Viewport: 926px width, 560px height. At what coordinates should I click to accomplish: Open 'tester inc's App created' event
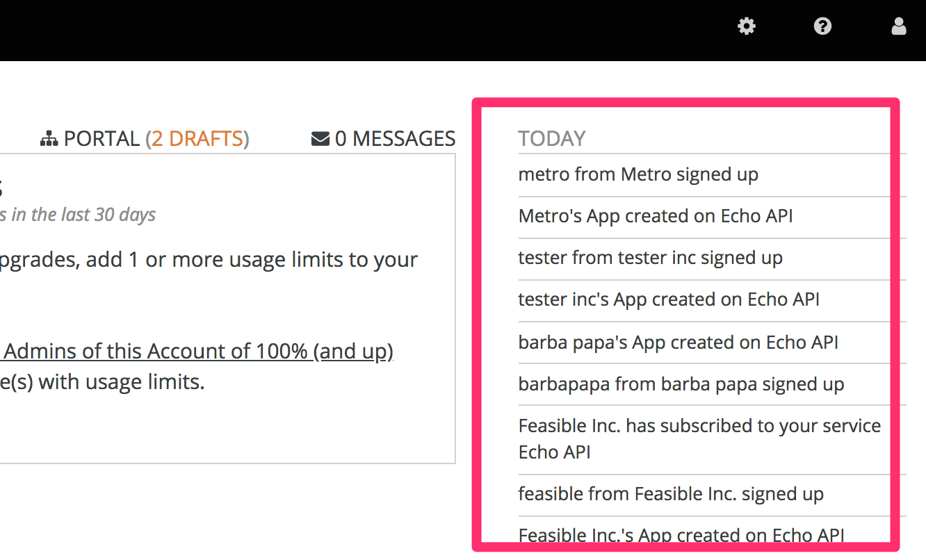[x=669, y=299]
